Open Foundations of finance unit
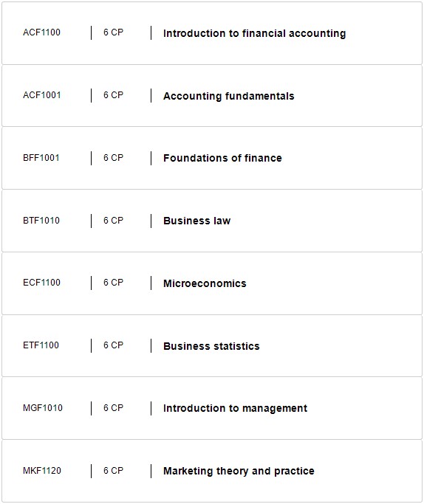Image resolution: width=424 pixels, height=504 pixels. (x=222, y=158)
